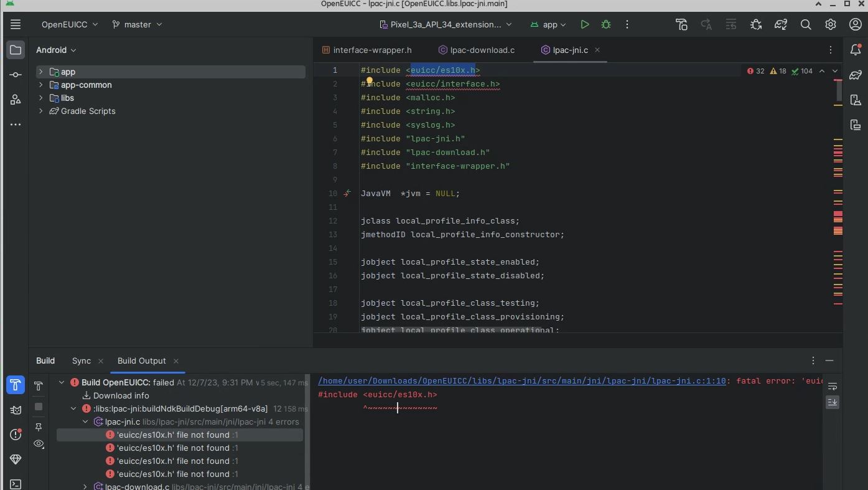
Task: Toggle the eye view options in Build panel
Action: (x=39, y=444)
